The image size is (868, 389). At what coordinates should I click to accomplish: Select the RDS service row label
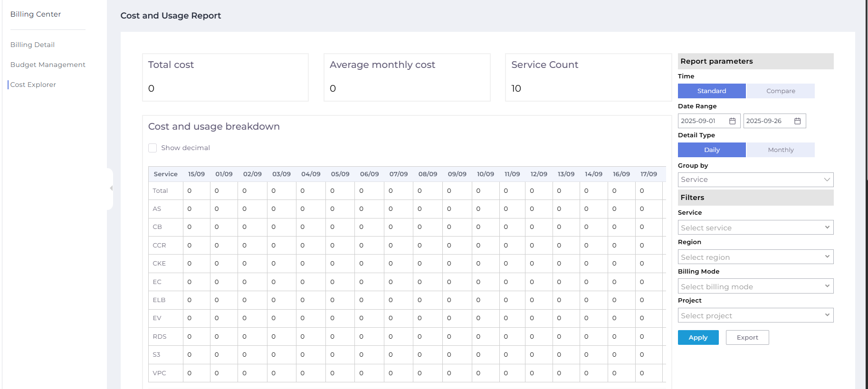[160, 336]
